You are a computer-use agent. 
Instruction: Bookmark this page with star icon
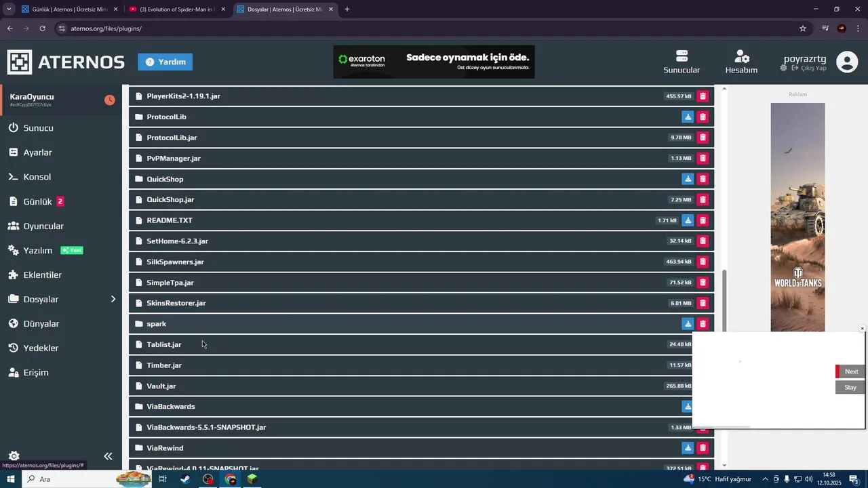(803, 28)
